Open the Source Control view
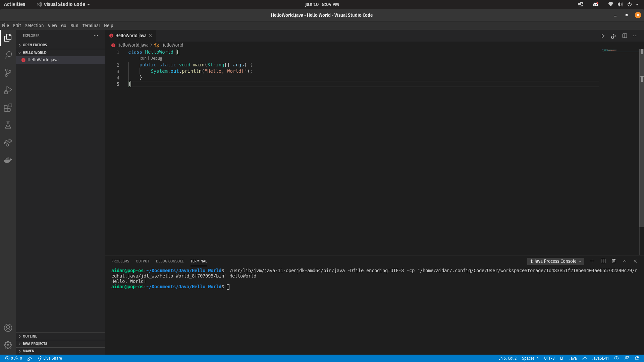The height and width of the screenshot is (362, 644). point(8,73)
